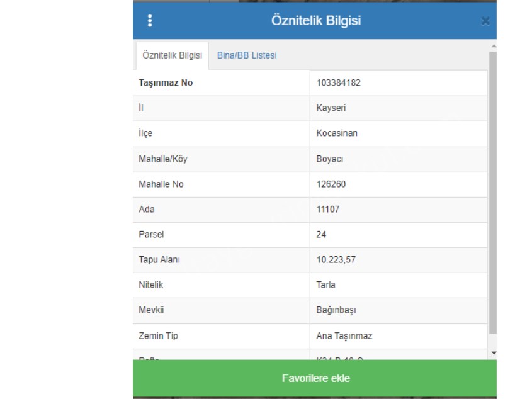This screenshot has height=399, width=532.
Task: Select the Öznitelik Bilgisi tab
Action: (173, 55)
